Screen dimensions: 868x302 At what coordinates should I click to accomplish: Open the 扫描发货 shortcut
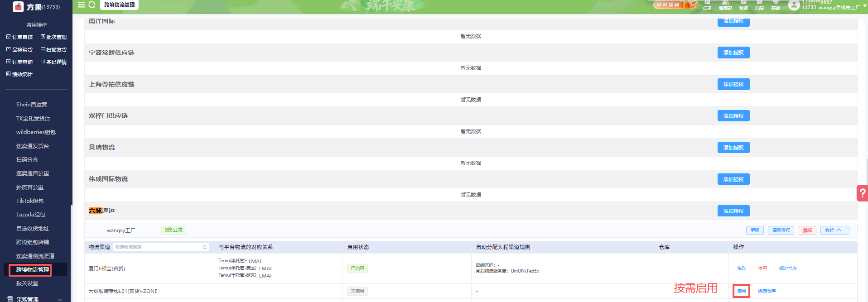point(53,50)
